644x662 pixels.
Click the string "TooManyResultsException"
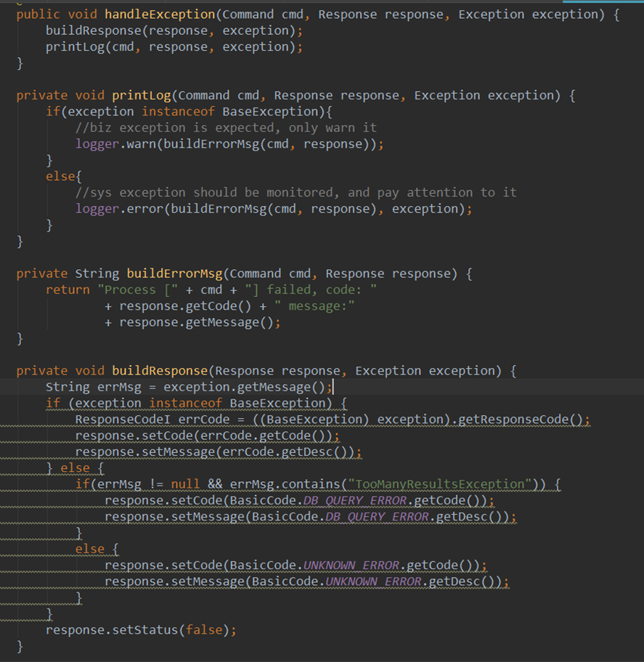coord(441,484)
